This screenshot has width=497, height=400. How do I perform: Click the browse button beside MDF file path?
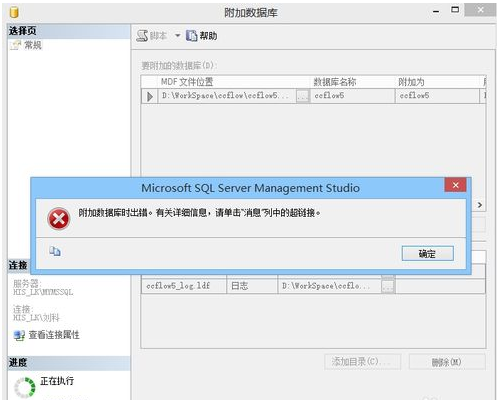[303, 96]
